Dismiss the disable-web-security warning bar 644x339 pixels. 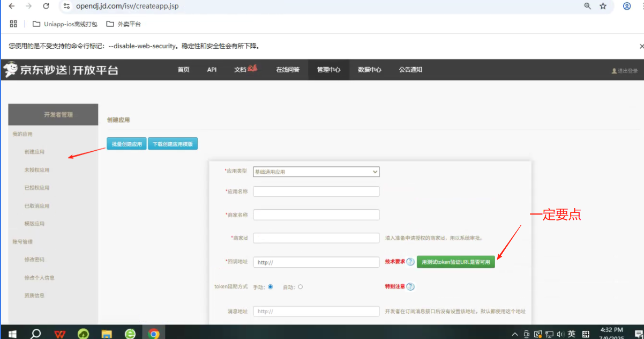pos(641,46)
